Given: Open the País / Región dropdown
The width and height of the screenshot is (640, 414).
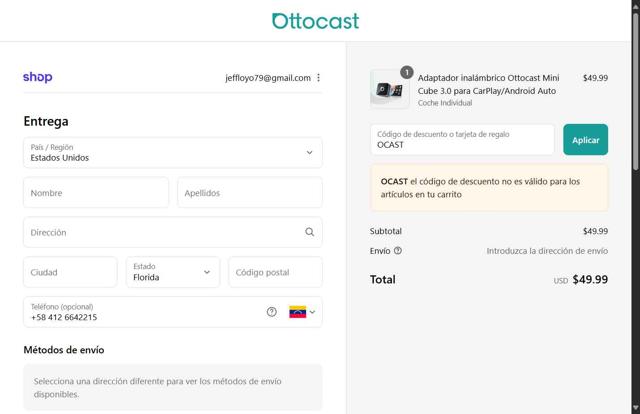Looking at the screenshot, I should (173, 153).
